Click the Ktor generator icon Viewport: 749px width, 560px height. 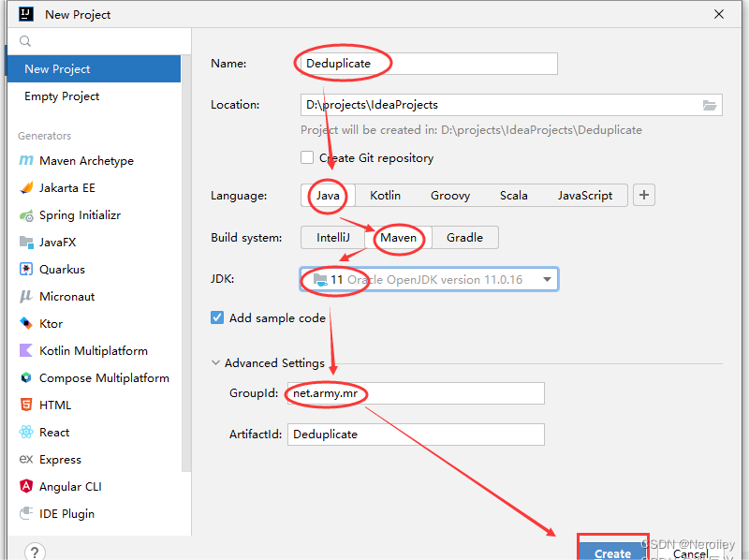26,323
